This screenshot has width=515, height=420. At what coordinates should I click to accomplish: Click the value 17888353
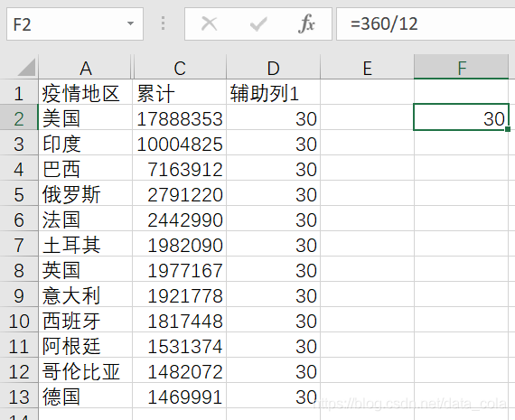[x=179, y=118]
